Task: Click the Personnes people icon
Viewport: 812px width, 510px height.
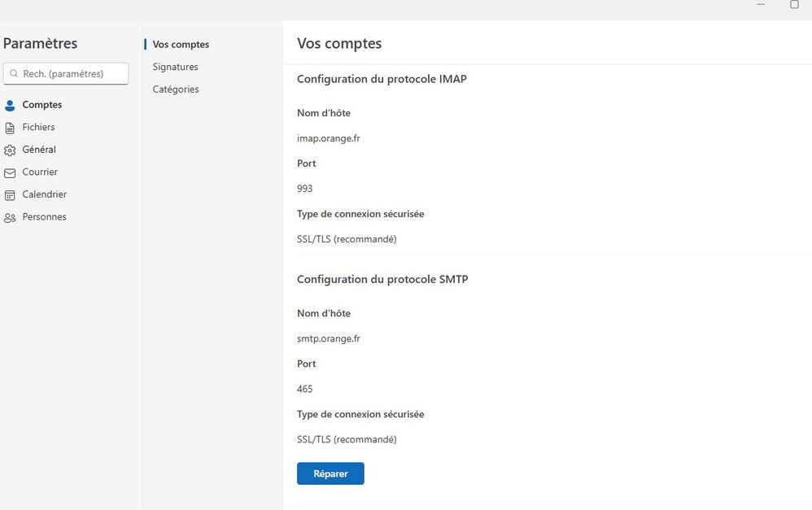Action: pyautogui.click(x=10, y=217)
